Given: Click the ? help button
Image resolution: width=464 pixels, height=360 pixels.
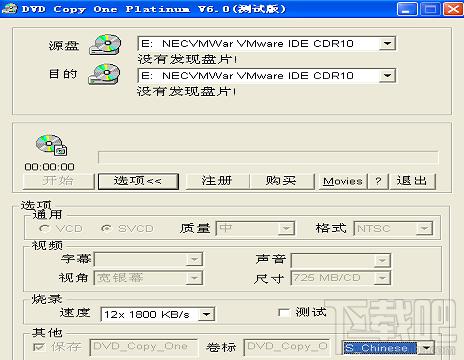Looking at the screenshot, I should pos(378,181).
